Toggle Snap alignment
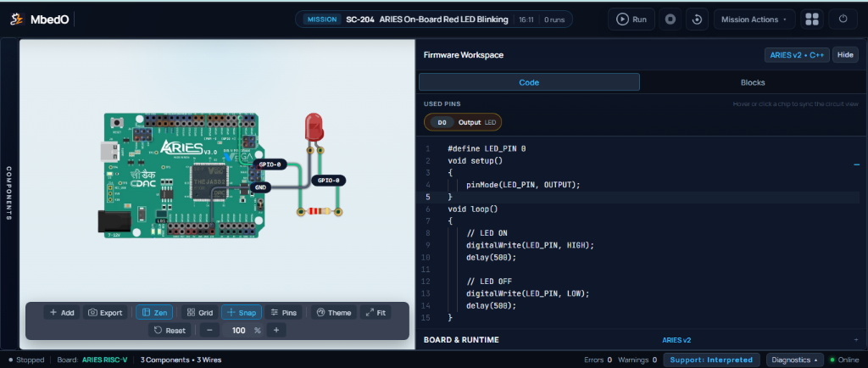 click(x=242, y=313)
